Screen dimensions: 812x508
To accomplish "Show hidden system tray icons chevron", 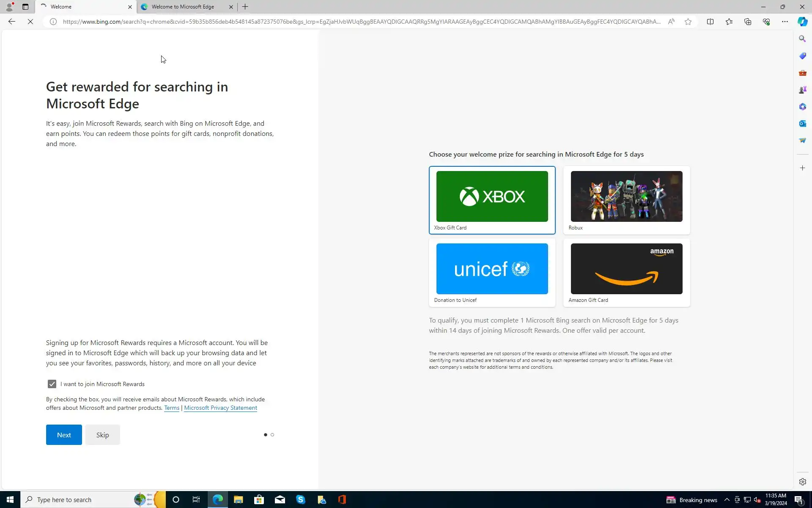I will click(727, 500).
